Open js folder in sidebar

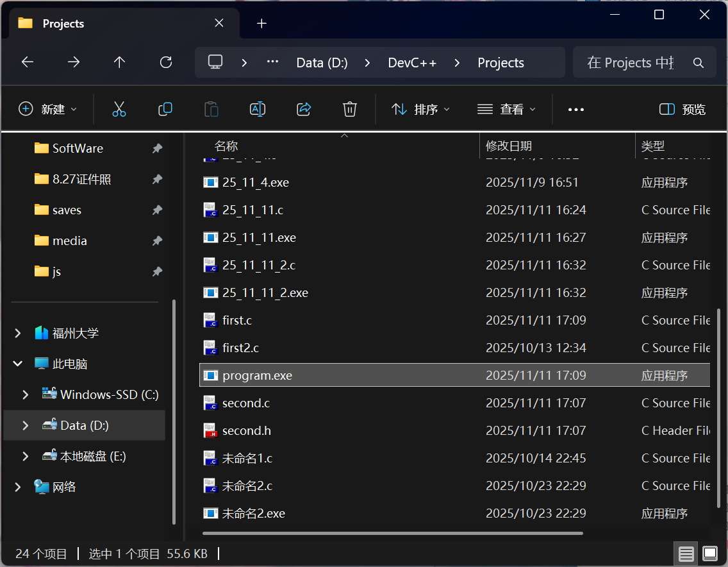click(84, 271)
